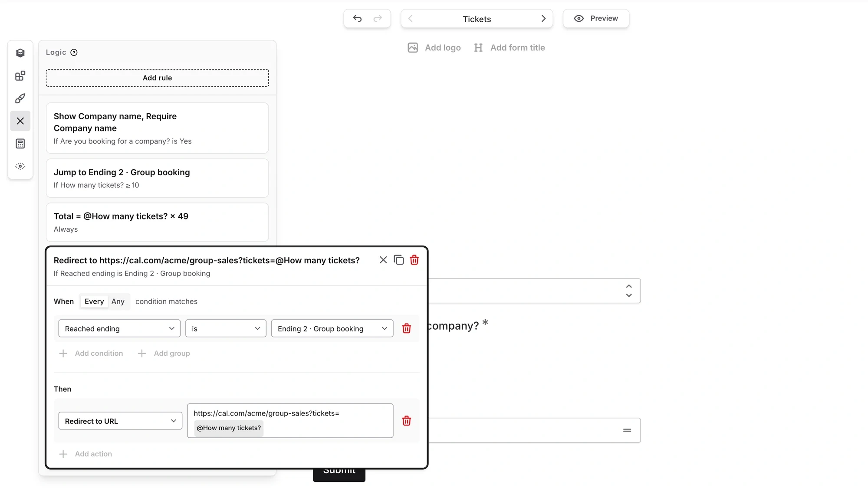
Task: Open the layers panel icon in sidebar
Action: [x=20, y=53]
